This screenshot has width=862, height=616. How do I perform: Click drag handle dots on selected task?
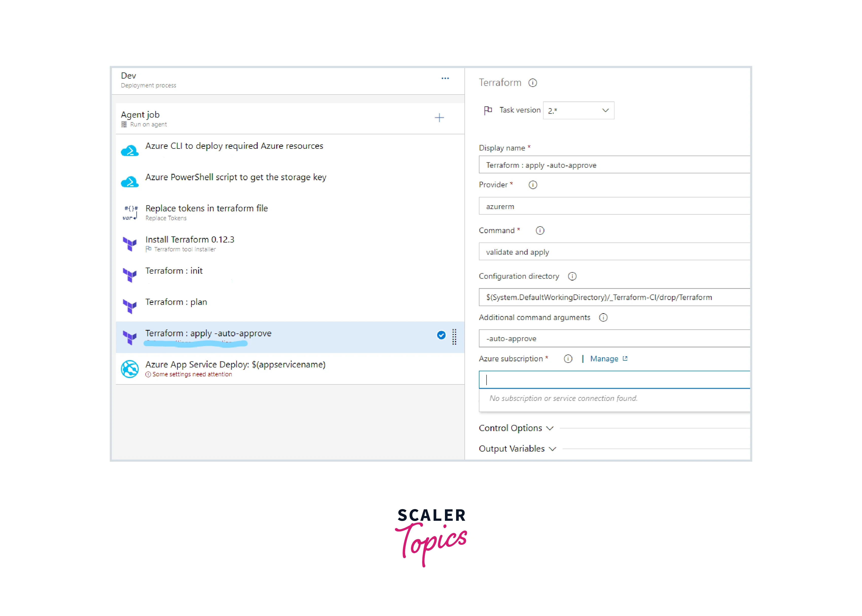coord(454,337)
